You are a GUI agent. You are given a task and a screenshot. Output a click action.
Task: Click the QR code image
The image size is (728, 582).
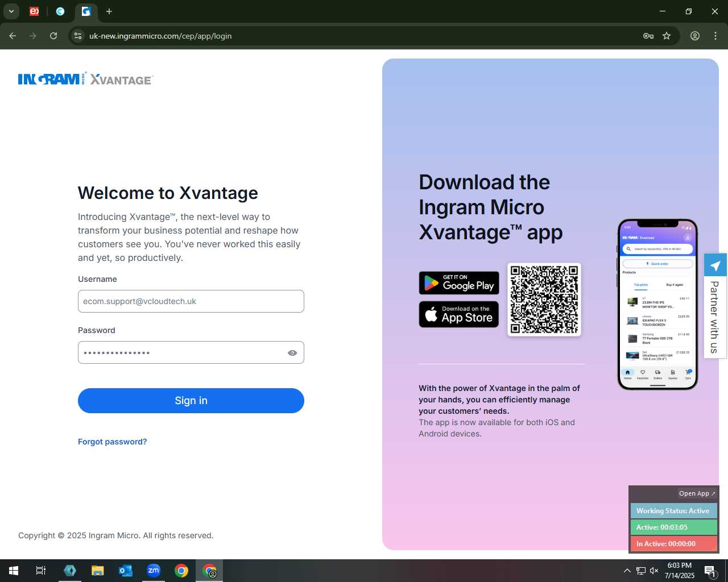(x=544, y=300)
